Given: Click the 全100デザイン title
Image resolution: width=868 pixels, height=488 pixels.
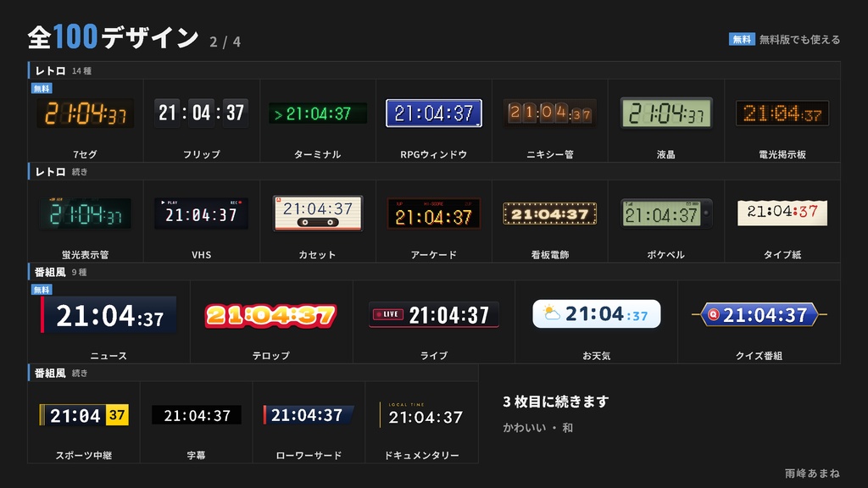Looking at the screenshot, I should 113,37.
